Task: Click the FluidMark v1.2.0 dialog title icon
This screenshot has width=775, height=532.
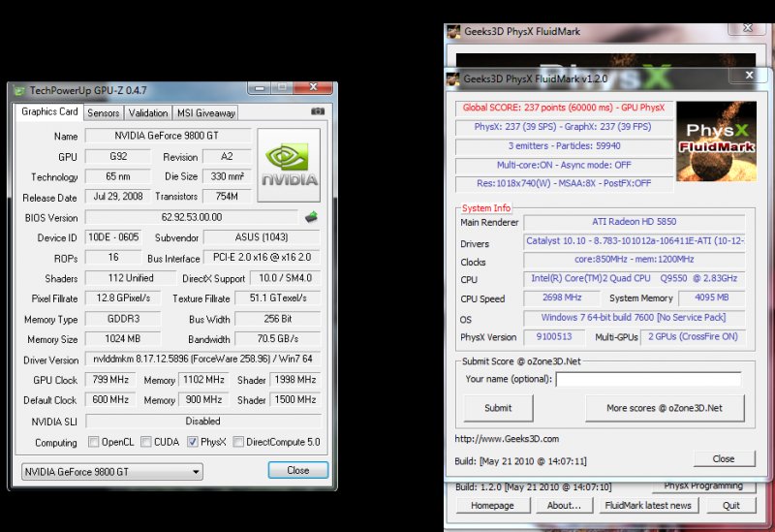Action: click(x=453, y=78)
